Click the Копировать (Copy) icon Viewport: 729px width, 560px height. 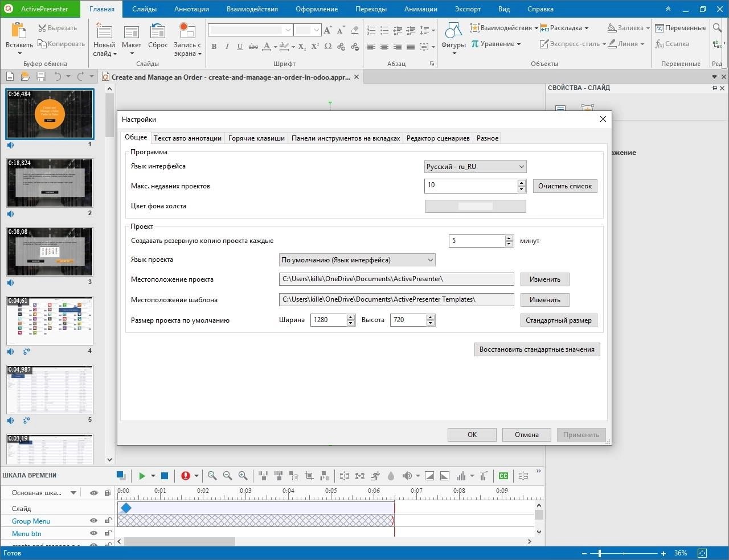(x=42, y=44)
